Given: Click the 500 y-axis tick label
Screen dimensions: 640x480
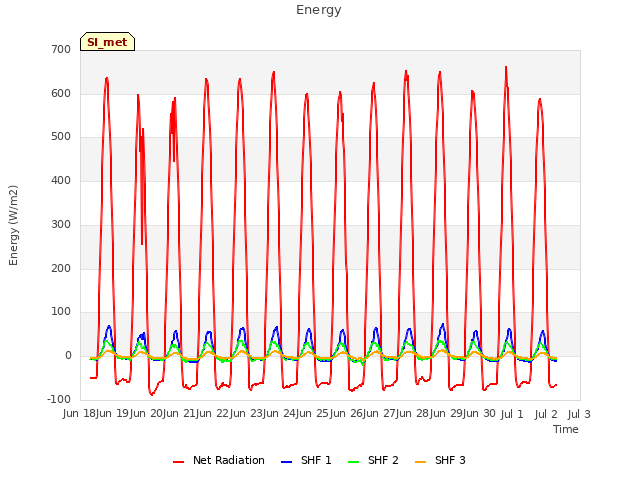Looking at the screenshot, I should point(61,137).
